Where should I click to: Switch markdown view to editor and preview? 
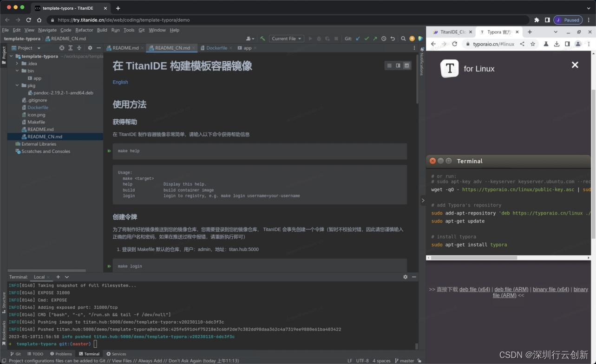pyautogui.click(x=398, y=65)
